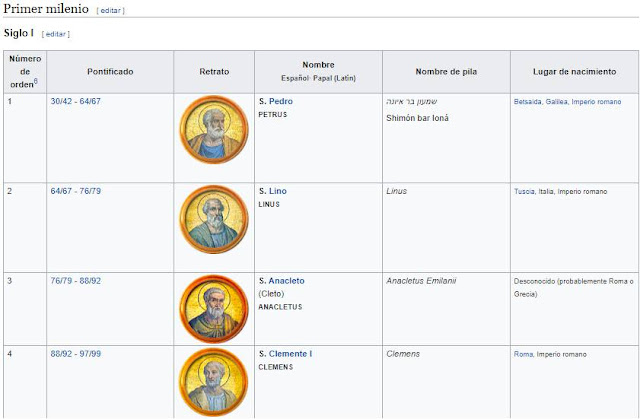
Task: Open the portrait thumbnail of S. Pedro
Action: 214,130
